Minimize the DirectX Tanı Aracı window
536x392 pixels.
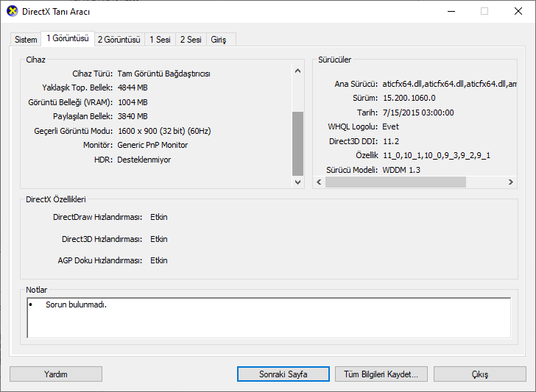[x=451, y=11]
